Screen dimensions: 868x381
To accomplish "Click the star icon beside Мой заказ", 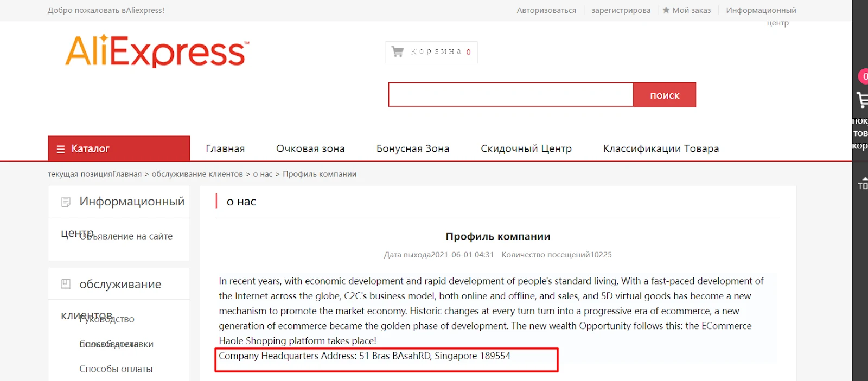I will click(x=666, y=10).
